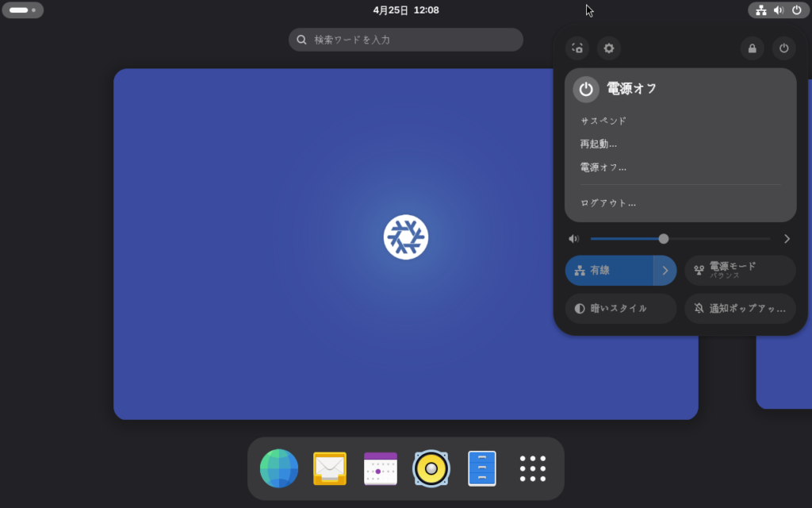Open the file manager in dock

click(482, 468)
